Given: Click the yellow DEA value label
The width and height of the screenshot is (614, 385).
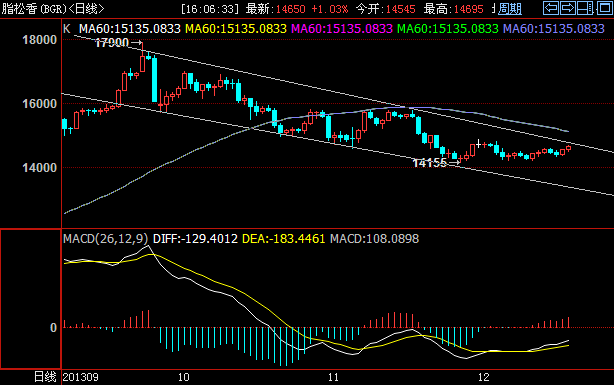Looking at the screenshot, I should [284, 239].
